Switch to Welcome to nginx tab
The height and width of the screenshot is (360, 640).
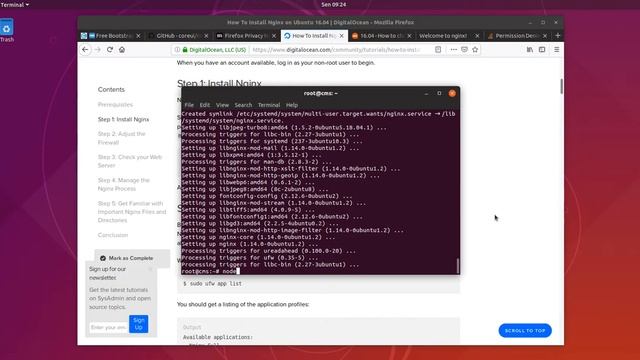(449, 36)
